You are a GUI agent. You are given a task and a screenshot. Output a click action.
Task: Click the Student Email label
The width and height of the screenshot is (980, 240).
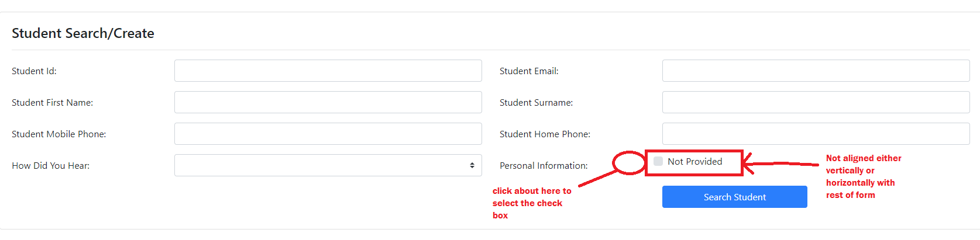tap(529, 71)
